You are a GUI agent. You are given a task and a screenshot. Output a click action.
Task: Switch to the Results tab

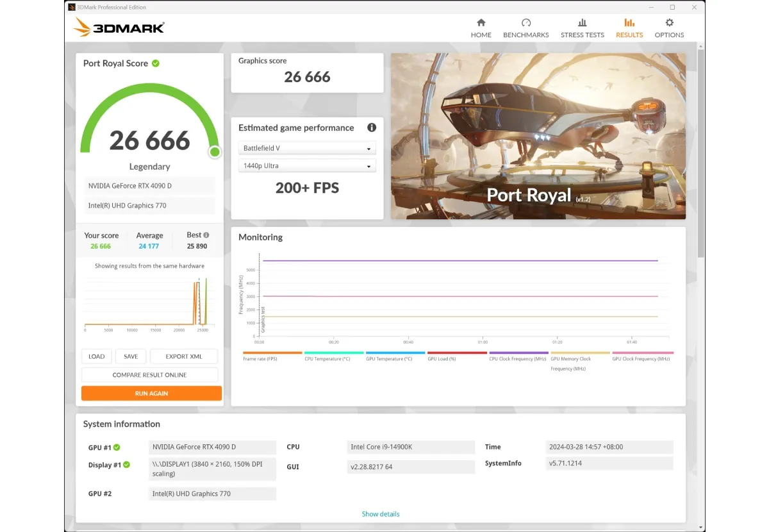(x=629, y=28)
